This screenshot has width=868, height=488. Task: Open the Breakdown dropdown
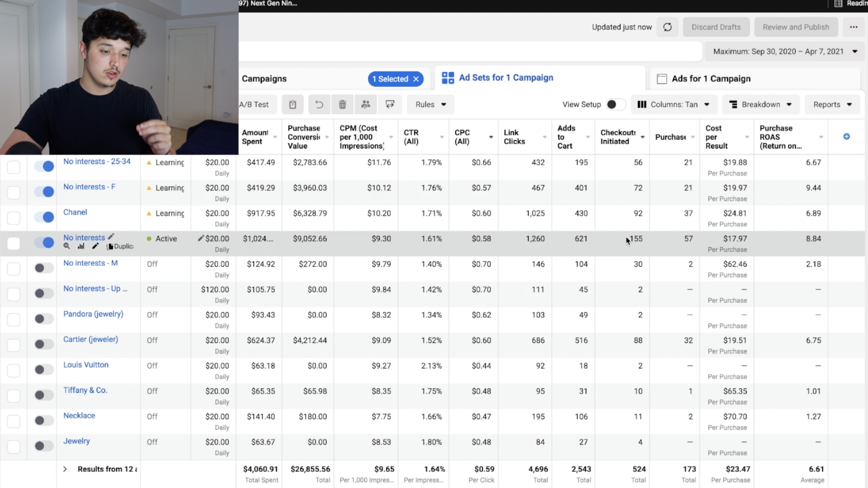click(761, 105)
